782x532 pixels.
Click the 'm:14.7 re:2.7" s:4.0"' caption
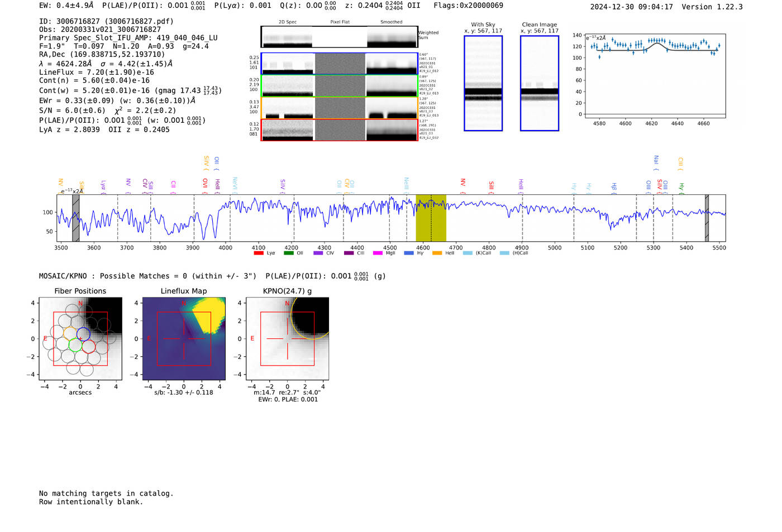point(287,392)
